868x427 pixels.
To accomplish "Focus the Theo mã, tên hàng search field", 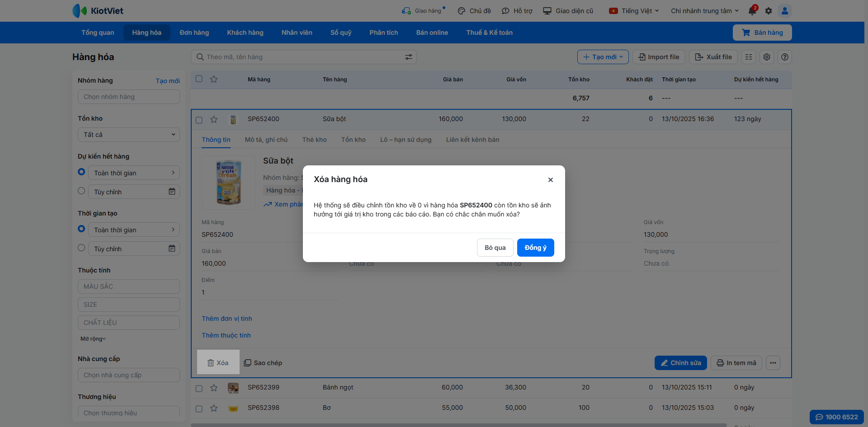I will coord(303,57).
